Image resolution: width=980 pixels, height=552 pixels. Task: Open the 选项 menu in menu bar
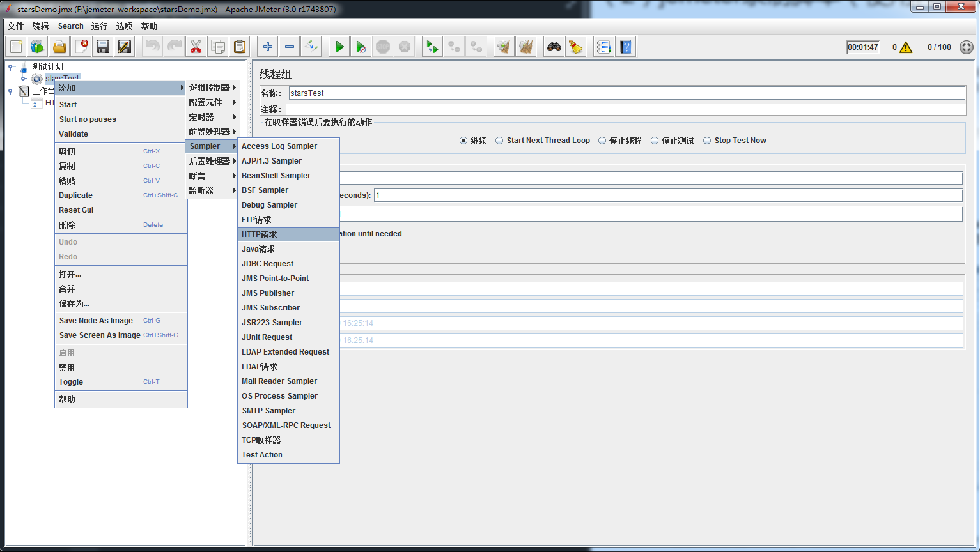(124, 26)
